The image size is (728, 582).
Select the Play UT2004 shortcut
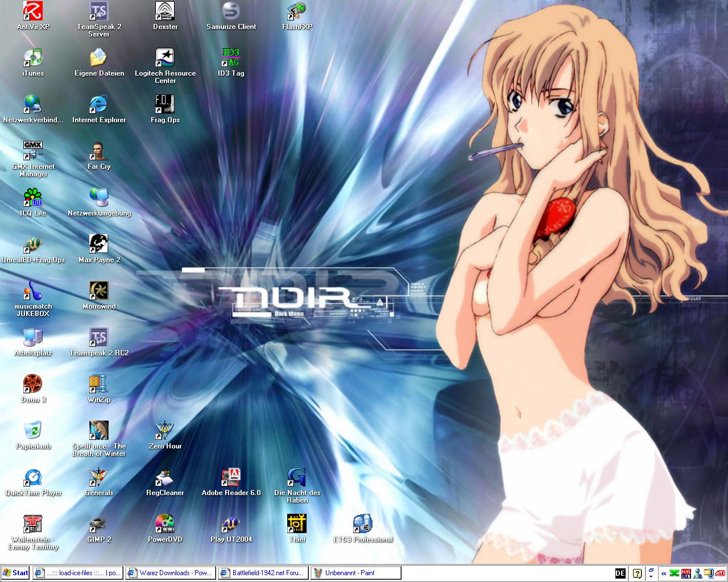231,529
